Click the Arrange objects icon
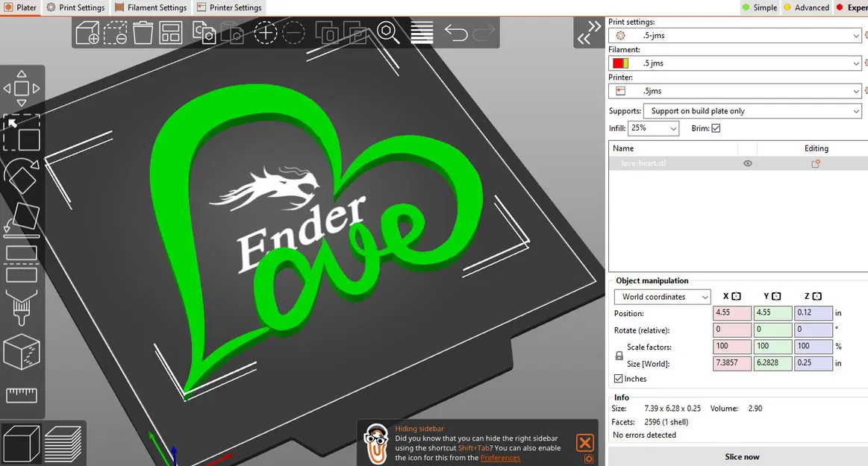 click(x=170, y=33)
